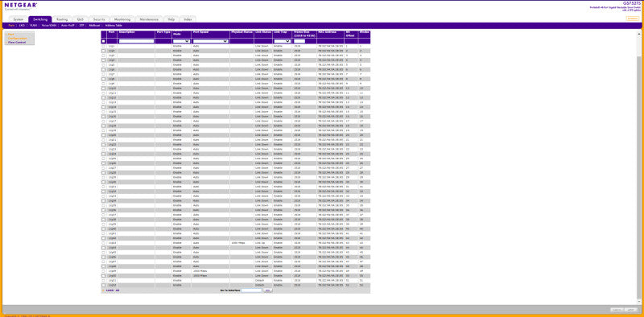Select the Switching tab
The height and width of the screenshot is (317, 644).
click(x=39, y=19)
